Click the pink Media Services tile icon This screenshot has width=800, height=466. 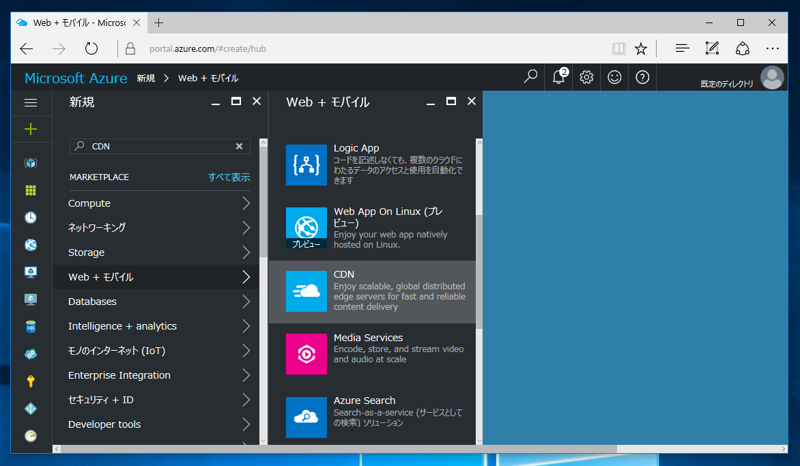pyautogui.click(x=306, y=354)
